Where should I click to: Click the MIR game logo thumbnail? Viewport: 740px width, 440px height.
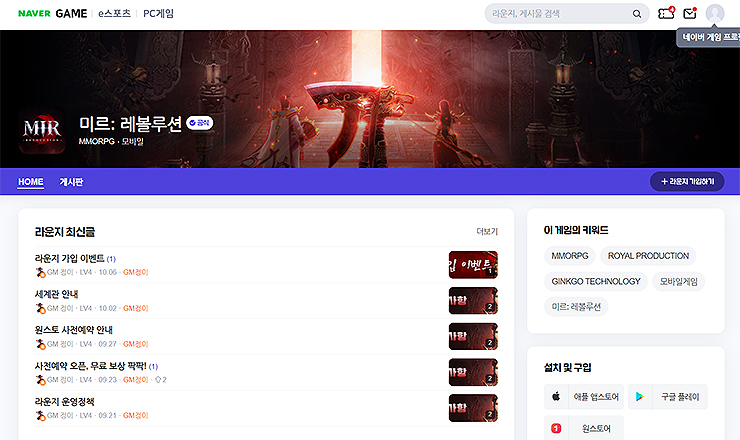pyautogui.click(x=42, y=130)
